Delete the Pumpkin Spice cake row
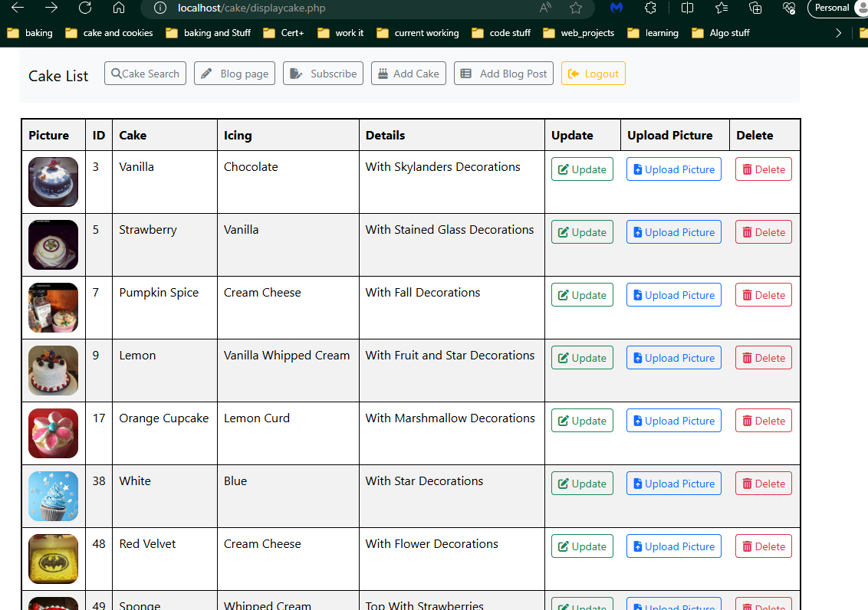This screenshot has width=868, height=610. [763, 295]
